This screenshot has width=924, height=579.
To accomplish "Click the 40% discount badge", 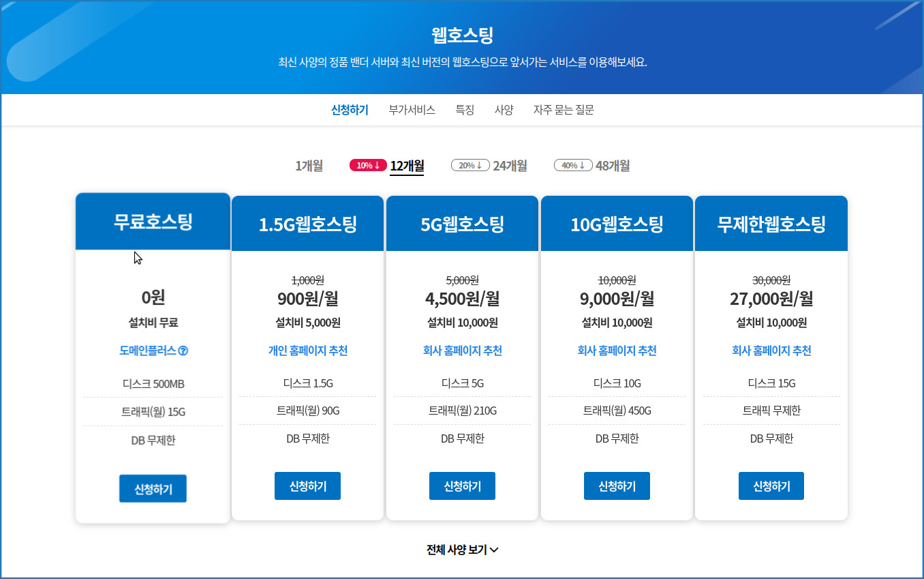I will tap(573, 165).
